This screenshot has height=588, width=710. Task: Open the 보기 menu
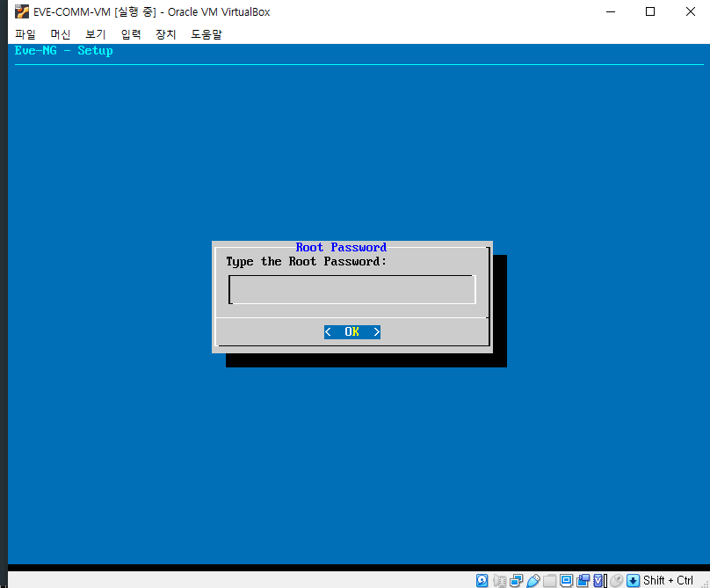(96, 34)
